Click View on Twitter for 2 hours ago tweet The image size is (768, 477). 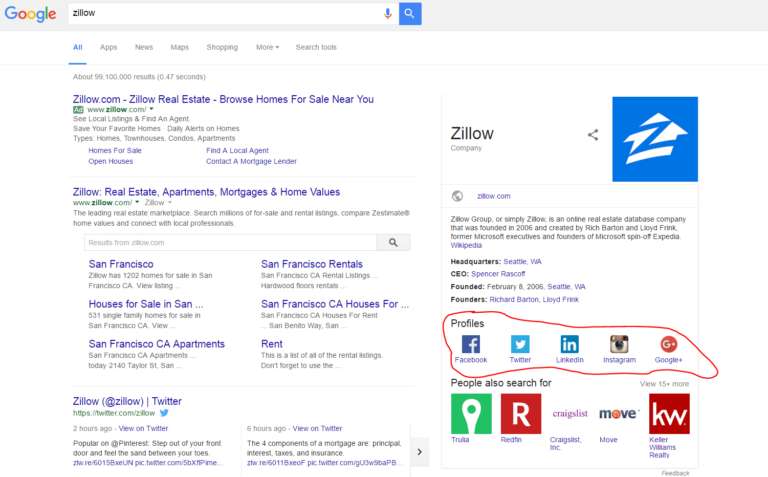(144, 429)
